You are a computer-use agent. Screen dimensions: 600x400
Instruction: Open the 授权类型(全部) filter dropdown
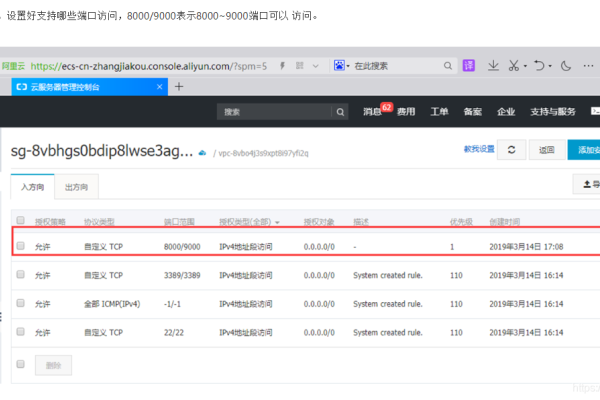pyautogui.click(x=249, y=222)
